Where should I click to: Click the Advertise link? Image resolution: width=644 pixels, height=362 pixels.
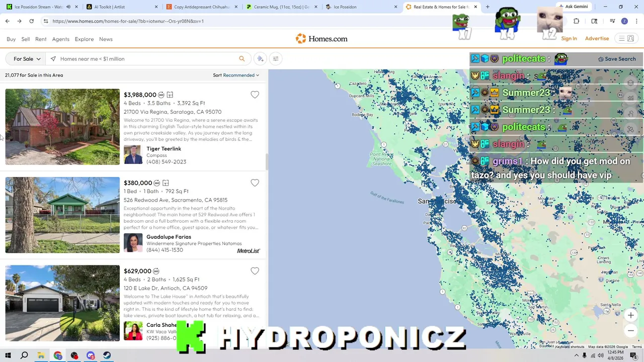pyautogui.click(x=597, y=39)
